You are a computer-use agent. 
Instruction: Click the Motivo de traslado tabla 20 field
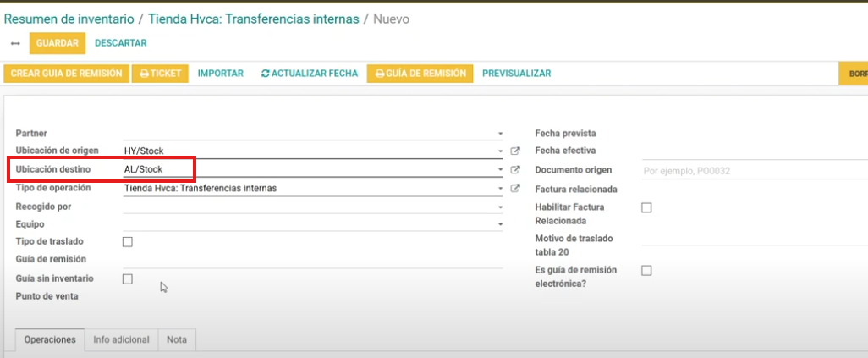point(755,239)
